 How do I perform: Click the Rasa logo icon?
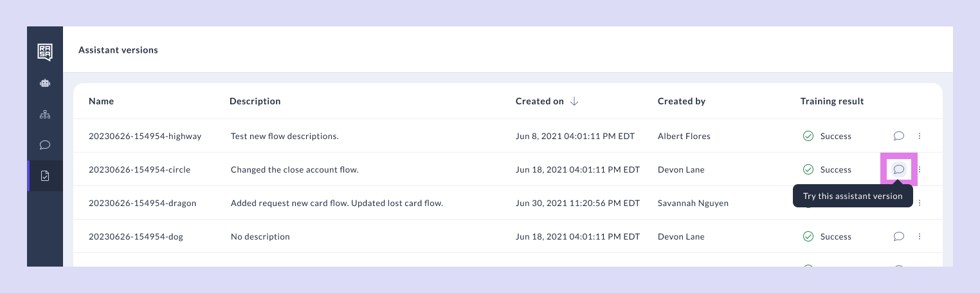pos(45,52)
